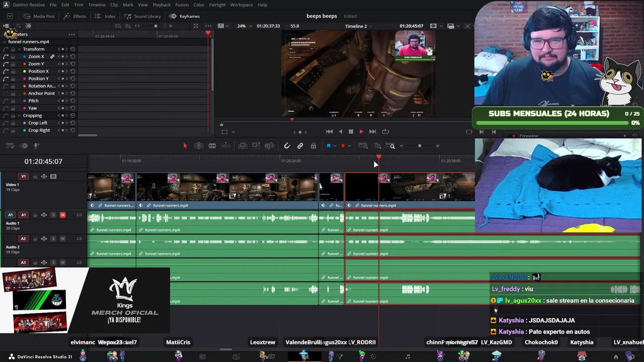Solo the Audio 1 track

53,215
